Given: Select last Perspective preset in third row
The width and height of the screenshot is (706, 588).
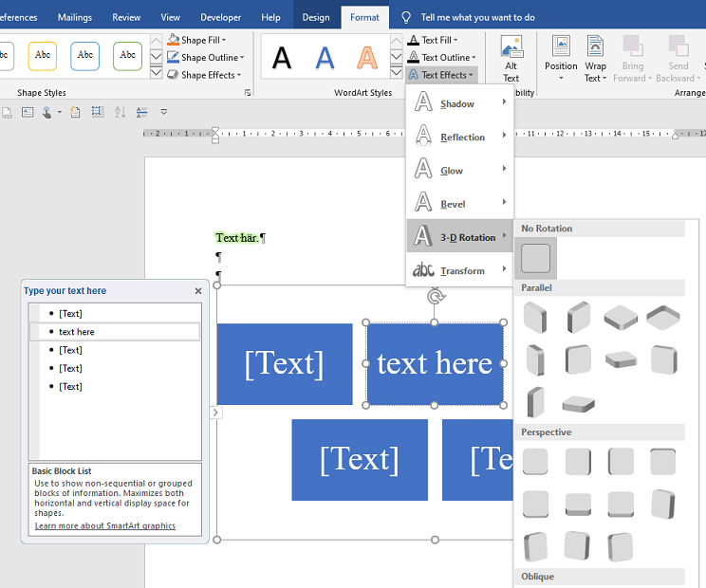Looking at the screenshot, I should (621, 546).
